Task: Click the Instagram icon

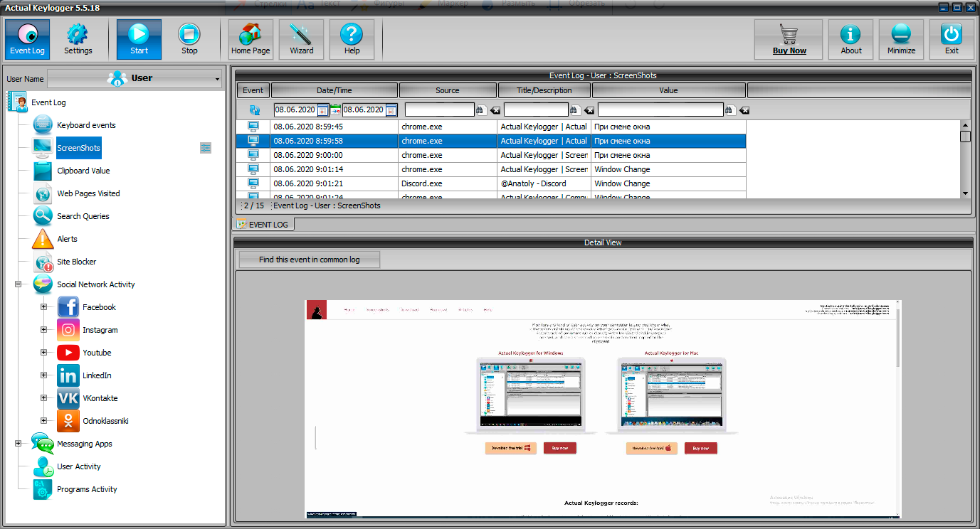Action: 68,330
